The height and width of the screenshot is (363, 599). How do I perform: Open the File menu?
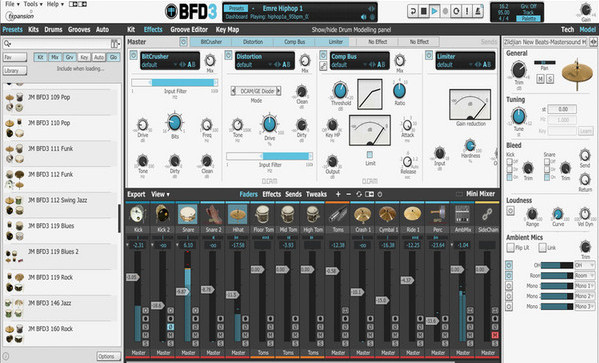[12, 4]
